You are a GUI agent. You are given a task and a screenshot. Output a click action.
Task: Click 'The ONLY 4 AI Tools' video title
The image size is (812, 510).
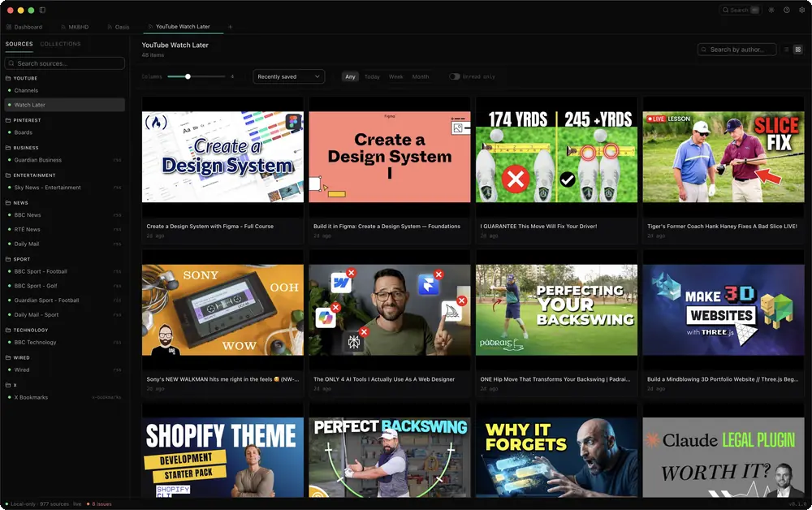tap(384, 379)
